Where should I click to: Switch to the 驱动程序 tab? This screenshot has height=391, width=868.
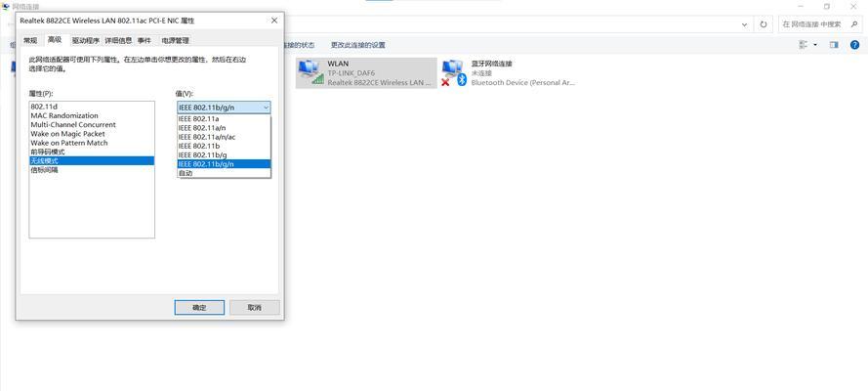86,40
